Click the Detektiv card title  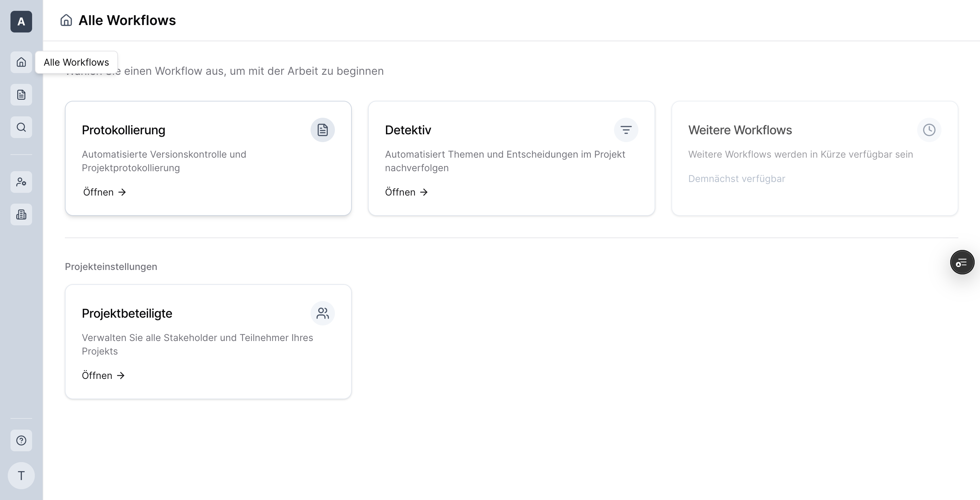click(408, 130)
